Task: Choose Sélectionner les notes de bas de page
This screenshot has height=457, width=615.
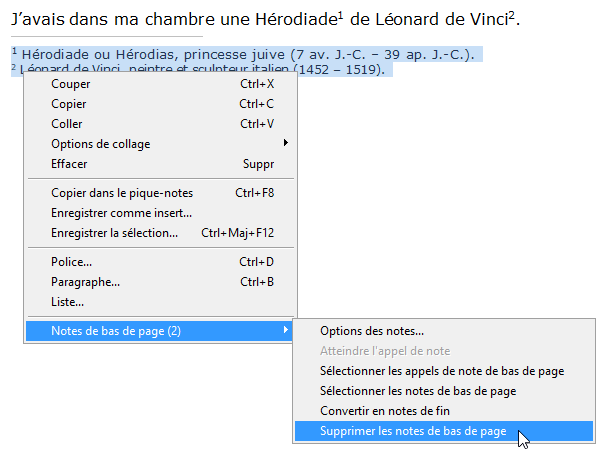Action: click(444, 391)
